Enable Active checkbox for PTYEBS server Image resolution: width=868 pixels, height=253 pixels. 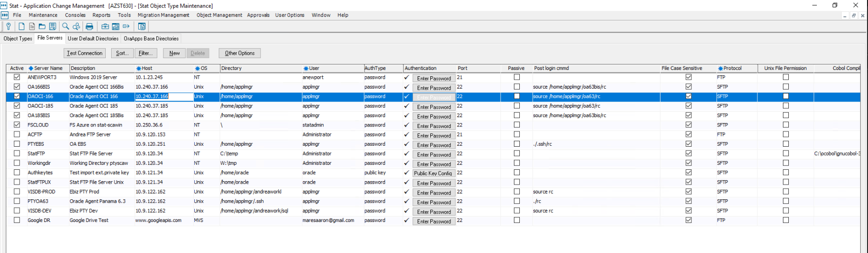pyautogui.click(x=17, y=144)
